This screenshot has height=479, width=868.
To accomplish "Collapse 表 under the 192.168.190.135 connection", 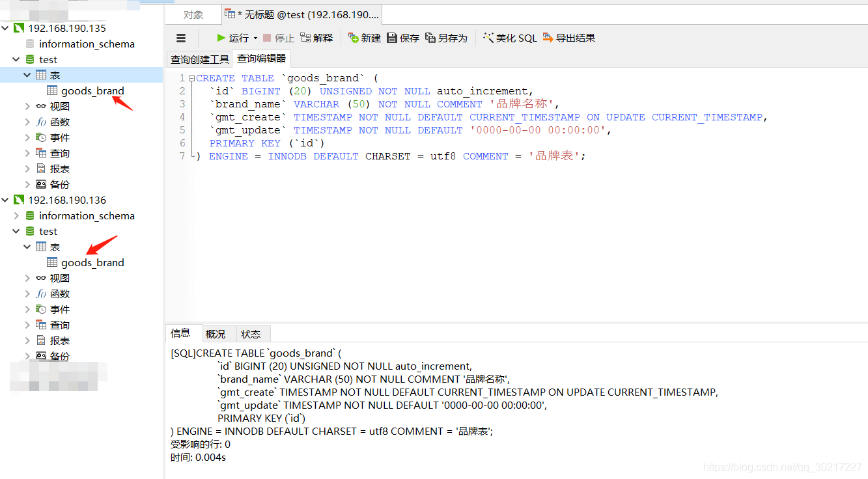I will click(27, 75).
